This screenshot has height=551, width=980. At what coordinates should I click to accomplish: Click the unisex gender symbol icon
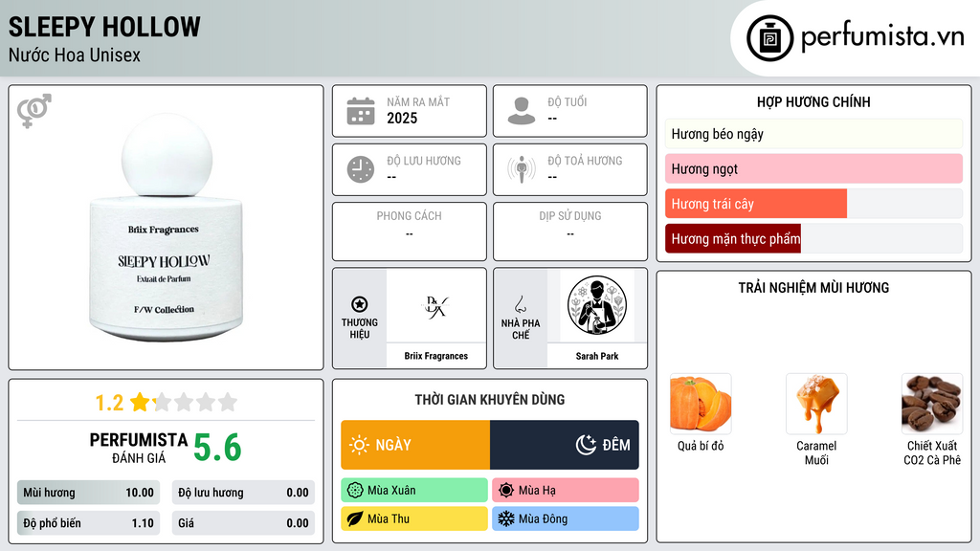34,111
